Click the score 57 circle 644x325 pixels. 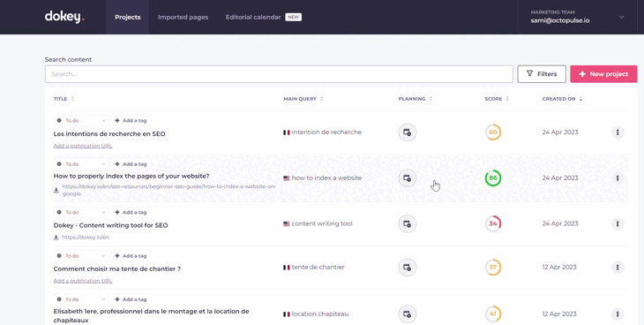(493, 268)
